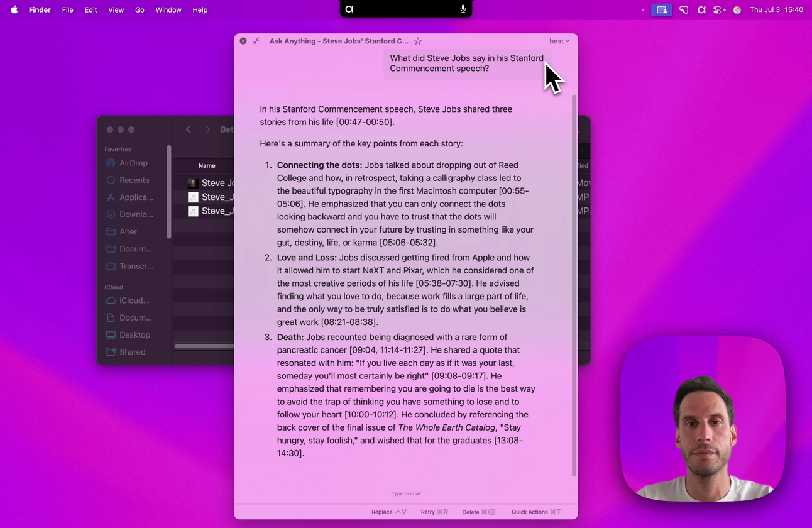
Task: Expand hidden menu bar icons chevron
Action: (x=643, y=10)
